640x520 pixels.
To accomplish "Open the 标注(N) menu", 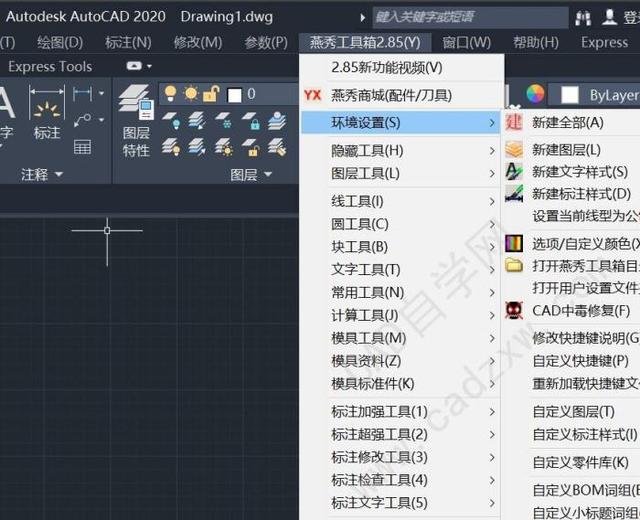I will [128, 42].
